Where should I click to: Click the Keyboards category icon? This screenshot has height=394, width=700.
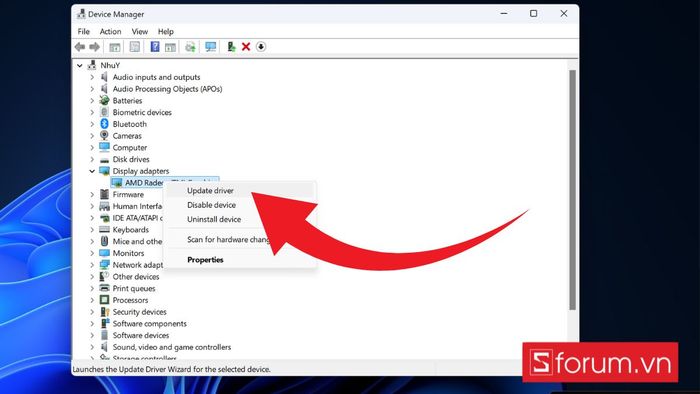(x=104, y=229)
